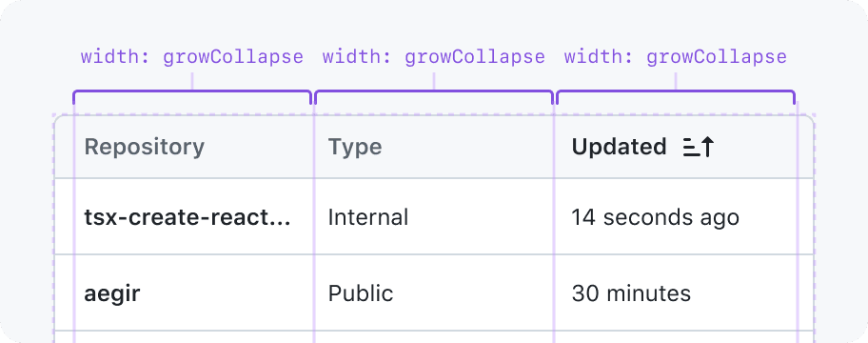Sort table by the Updated column header

[643, 148]
